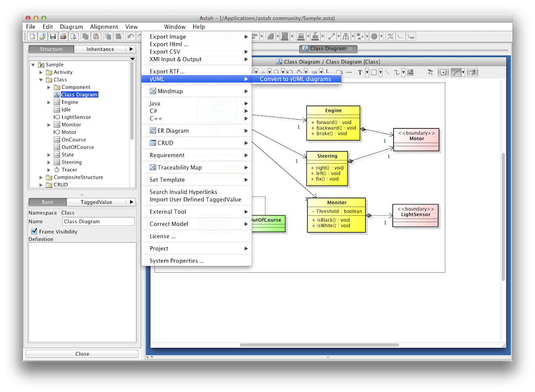The image size is (535, 392).
Task: Select the straight Line tool in the diagram toolbar
Action: [x=387, y=73]
